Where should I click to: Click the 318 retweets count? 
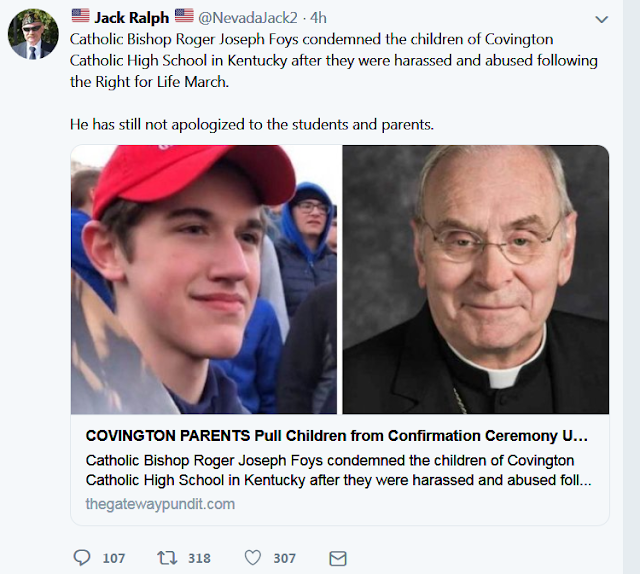pos(199,558)
